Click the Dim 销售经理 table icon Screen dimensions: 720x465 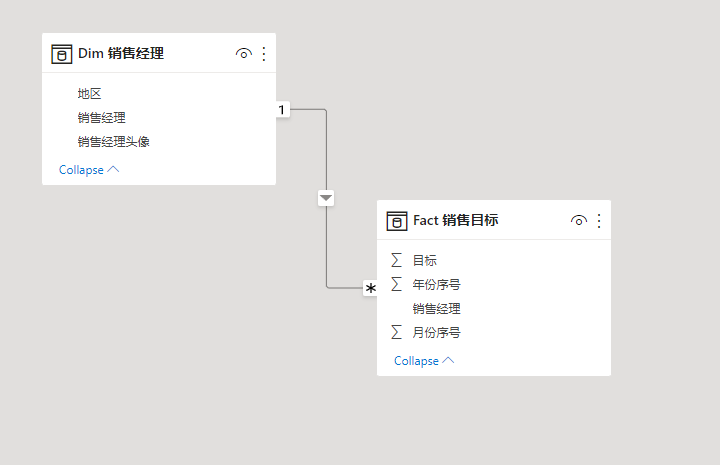coord(62,54)
